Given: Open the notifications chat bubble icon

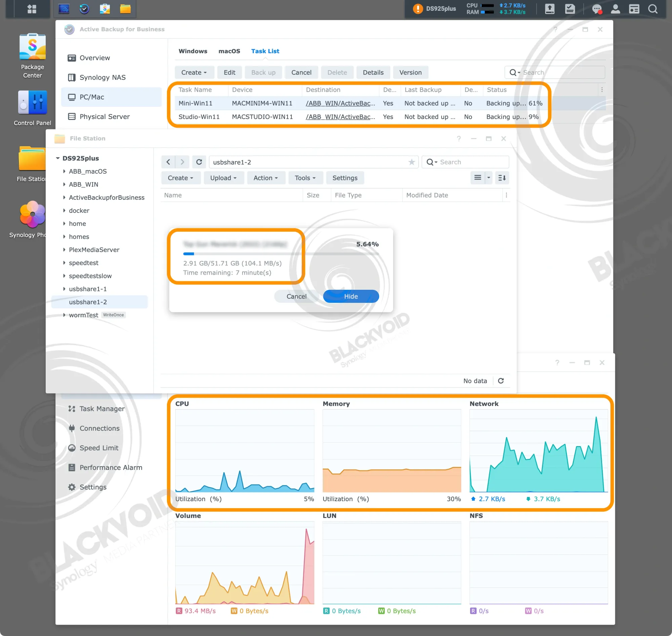Looking at the screenshot, I should (597, 9).
